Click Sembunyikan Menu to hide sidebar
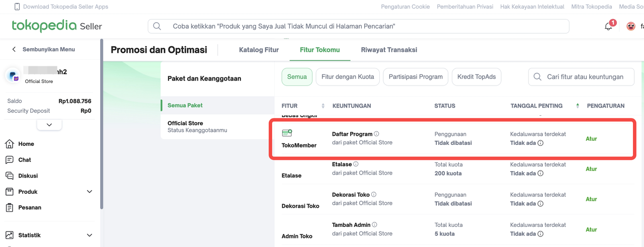The width and height of the screenshot is (644, 247). tap(43, 49)
